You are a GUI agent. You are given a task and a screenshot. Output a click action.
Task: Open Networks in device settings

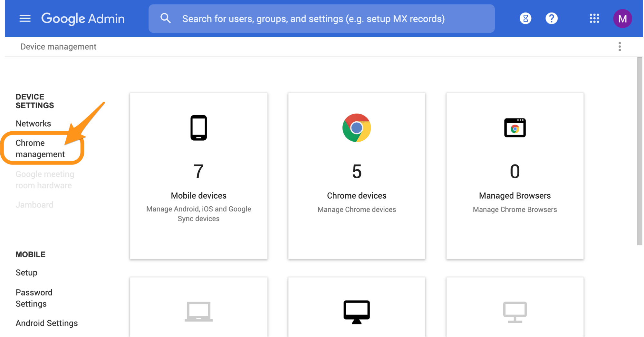click(x=34, y=124)
